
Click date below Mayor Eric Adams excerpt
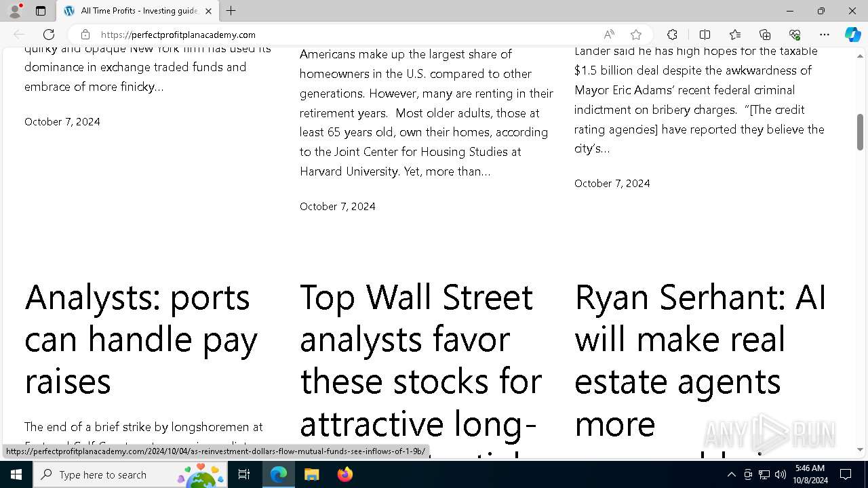(612, 184)
